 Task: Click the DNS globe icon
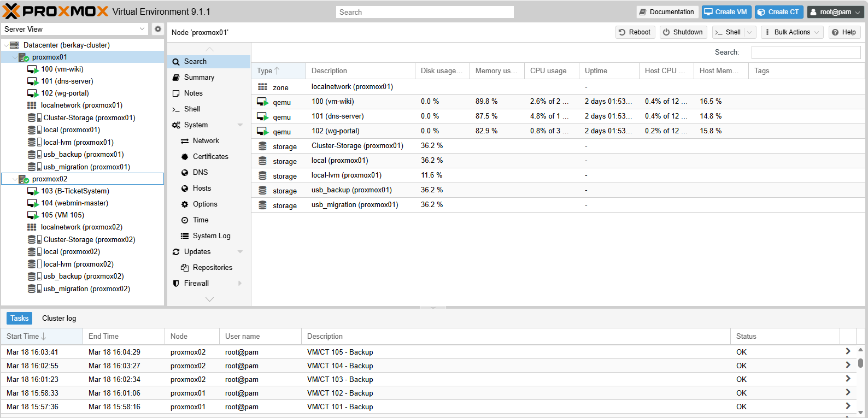pyautogui.click(x=185, y=173)
